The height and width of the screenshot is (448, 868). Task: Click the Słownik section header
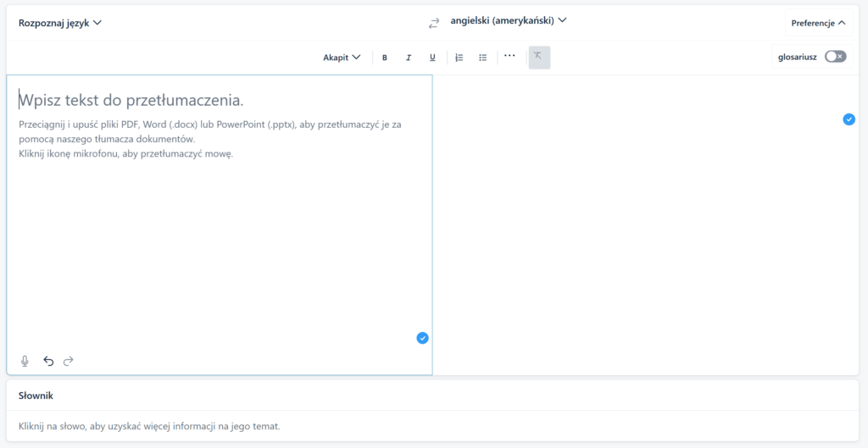pos(36,395)
